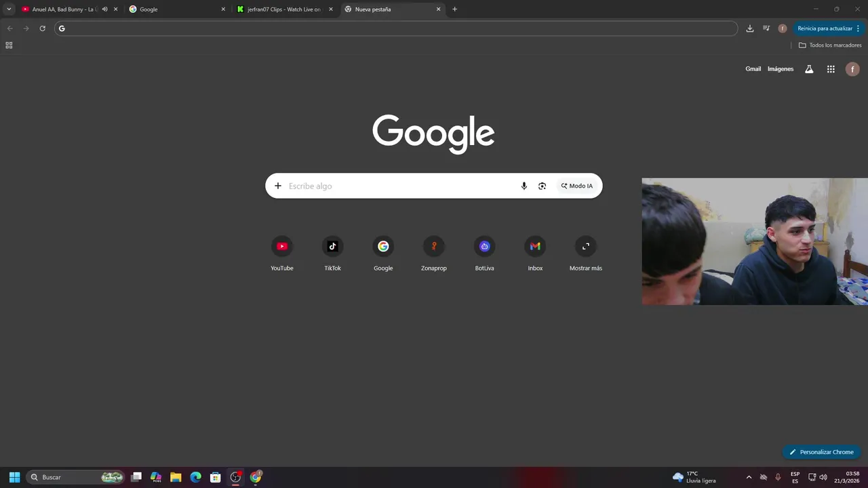Focus the Chrome address bar
This screenshot has width=868, height=488.
coord(396,28)
